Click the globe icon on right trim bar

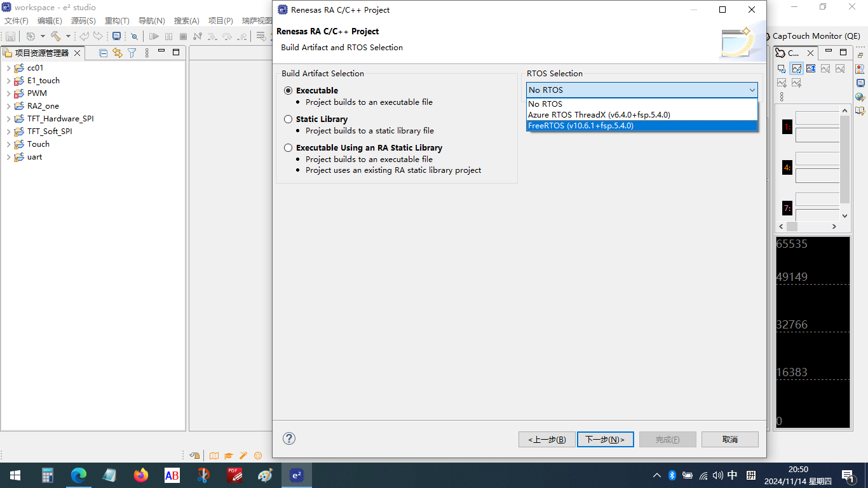tap(860, 97)
